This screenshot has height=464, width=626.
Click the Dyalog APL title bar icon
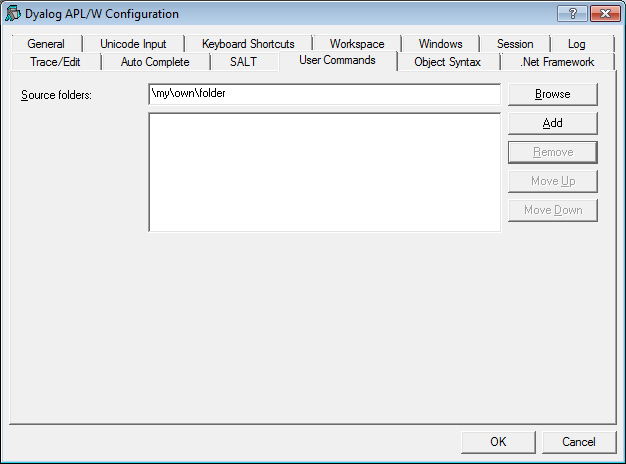(x=13, y=14)
